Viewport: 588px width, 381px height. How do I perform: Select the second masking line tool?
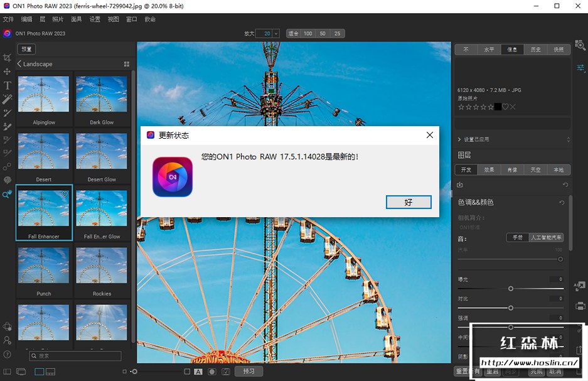[7, 153]
